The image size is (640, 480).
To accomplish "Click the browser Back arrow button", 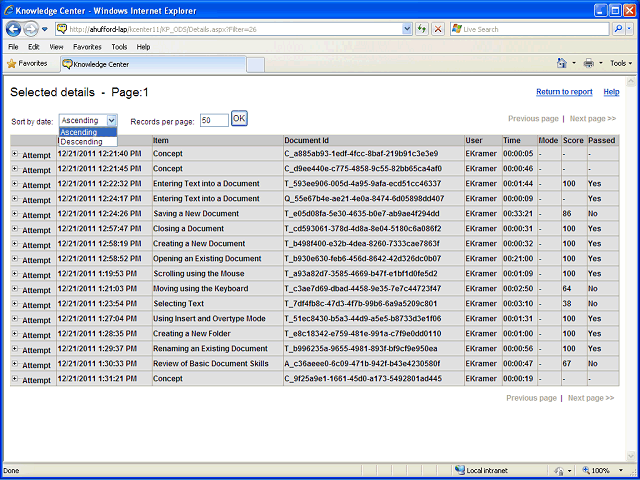I will click(x=13, y=29).
